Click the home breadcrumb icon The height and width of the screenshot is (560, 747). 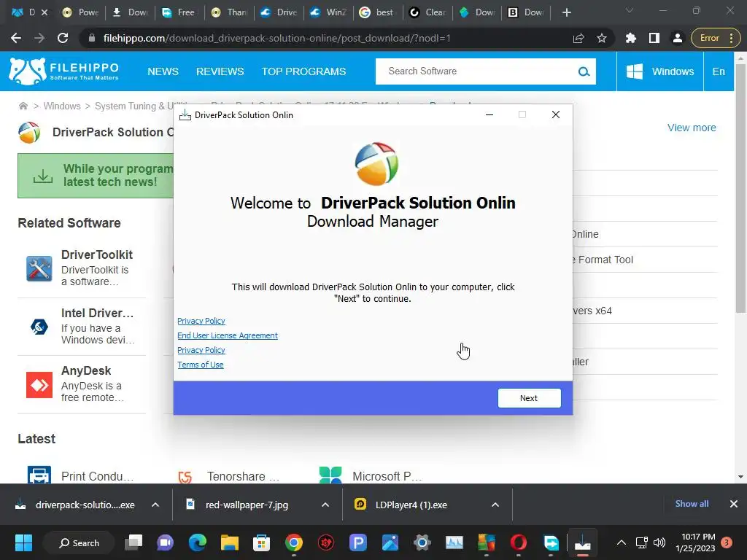click(23, 106)
